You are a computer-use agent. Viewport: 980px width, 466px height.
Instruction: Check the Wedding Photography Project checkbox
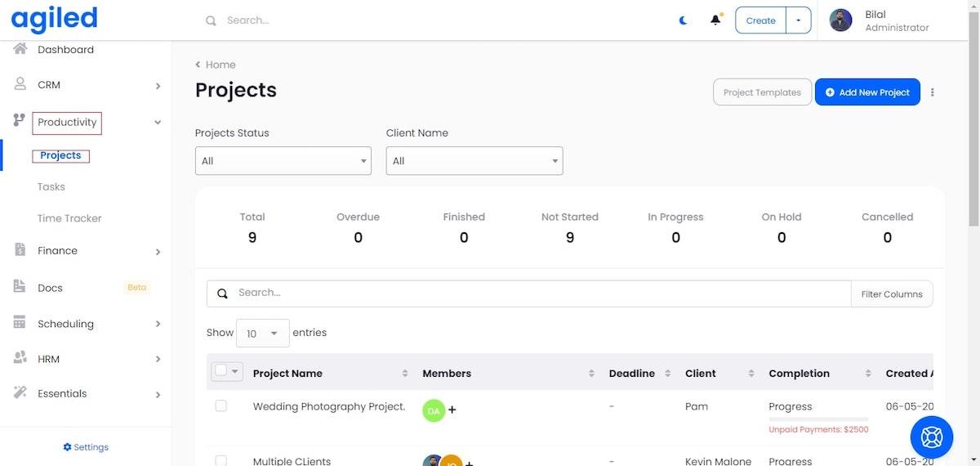tap(220, 406)
